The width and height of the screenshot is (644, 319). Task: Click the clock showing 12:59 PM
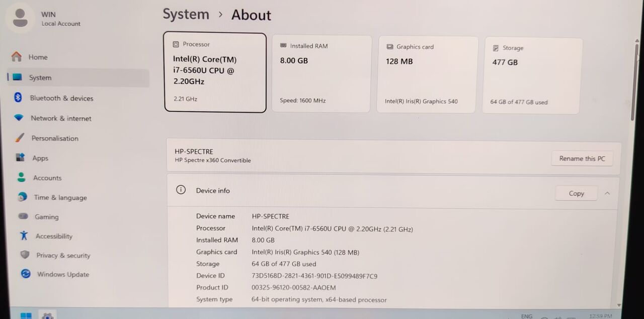tap(601, 316)
